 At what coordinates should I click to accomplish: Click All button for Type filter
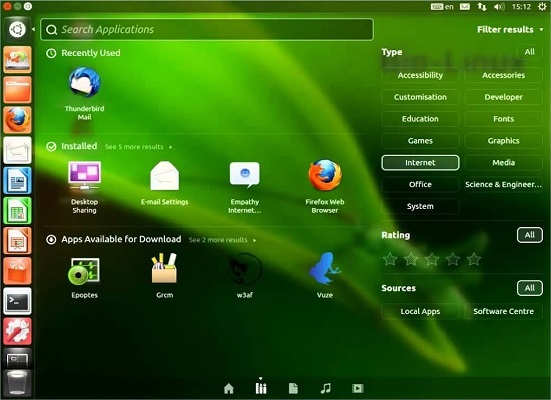pyautogui.click(x=530, y=52)
